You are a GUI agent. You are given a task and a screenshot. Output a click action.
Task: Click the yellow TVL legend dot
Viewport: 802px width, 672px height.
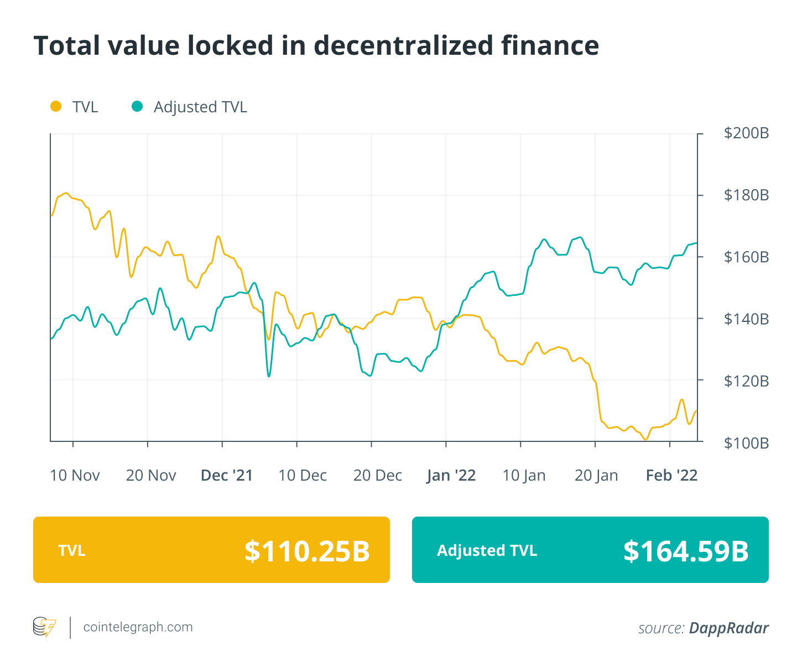pyautogui.click(x=56, y=106)
